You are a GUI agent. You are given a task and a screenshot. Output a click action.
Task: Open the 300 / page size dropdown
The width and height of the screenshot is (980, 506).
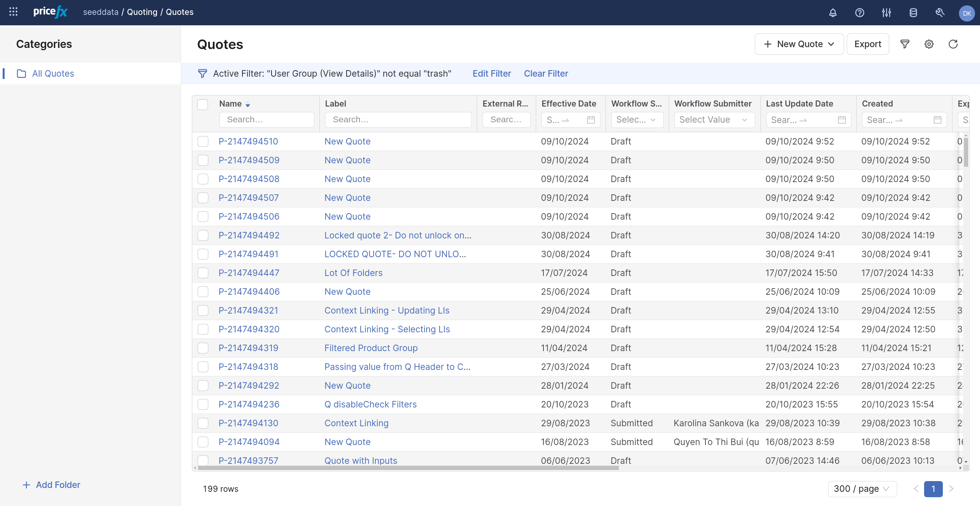pyautogui.click(x=862, y=489)
